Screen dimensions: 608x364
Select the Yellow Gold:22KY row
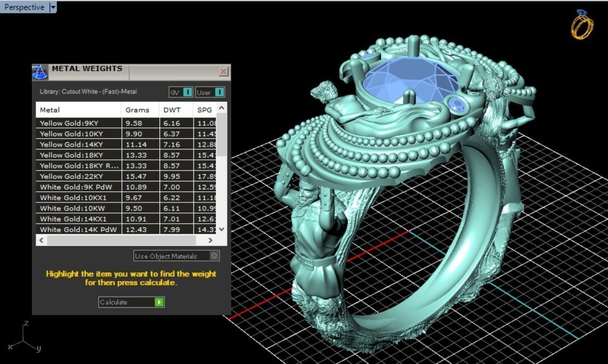[x=126, y=176]
